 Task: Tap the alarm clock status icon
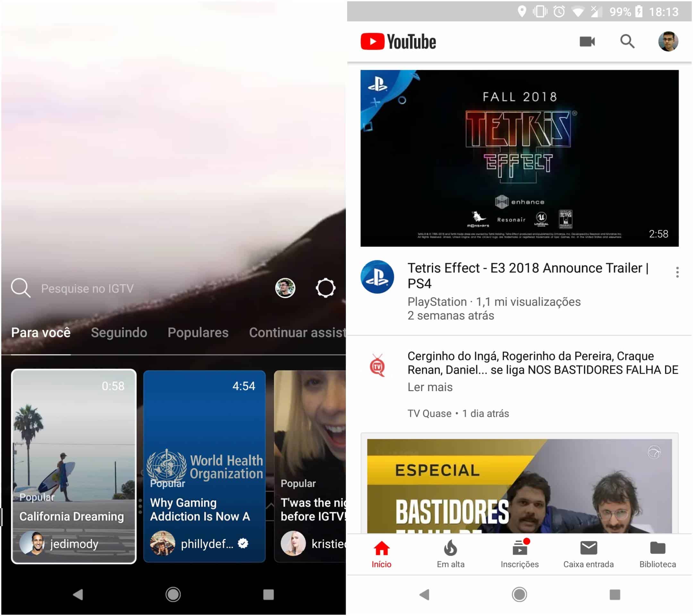point(559,12)
